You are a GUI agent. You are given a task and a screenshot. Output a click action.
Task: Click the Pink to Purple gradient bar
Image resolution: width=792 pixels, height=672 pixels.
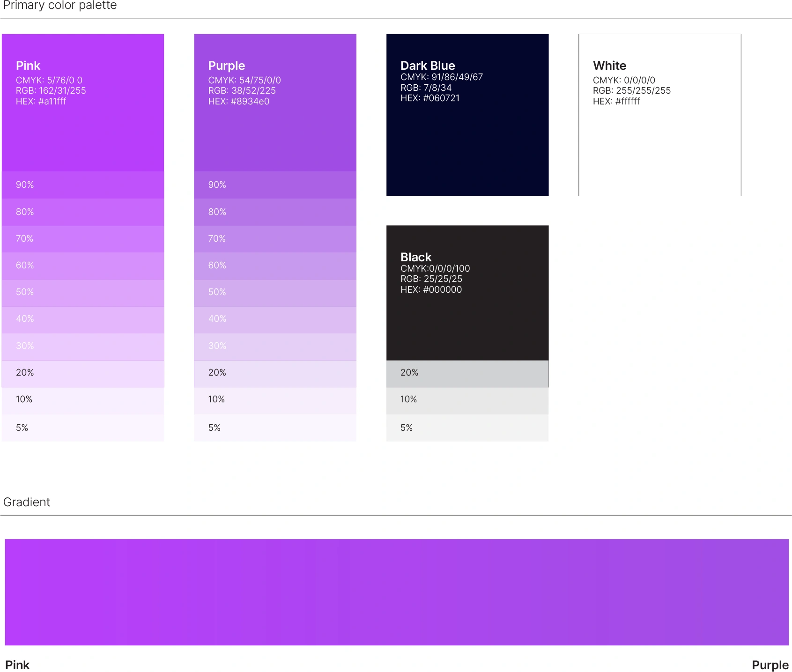(x=397, y=592)
